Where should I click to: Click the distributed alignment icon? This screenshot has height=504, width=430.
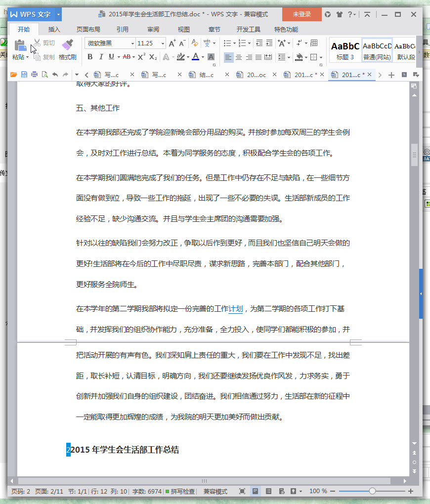coord(268,57)
